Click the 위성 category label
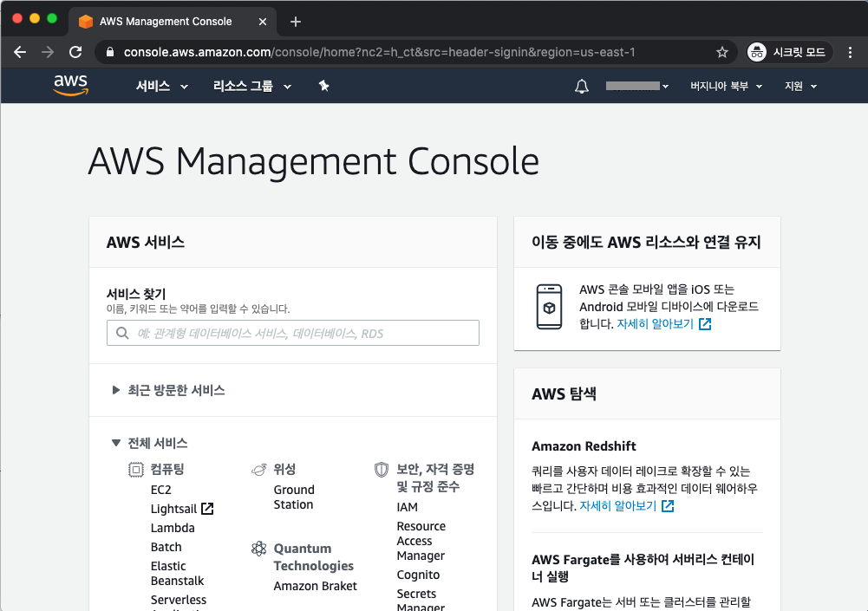This screenshot has width=868, height=611. [284, 470]
